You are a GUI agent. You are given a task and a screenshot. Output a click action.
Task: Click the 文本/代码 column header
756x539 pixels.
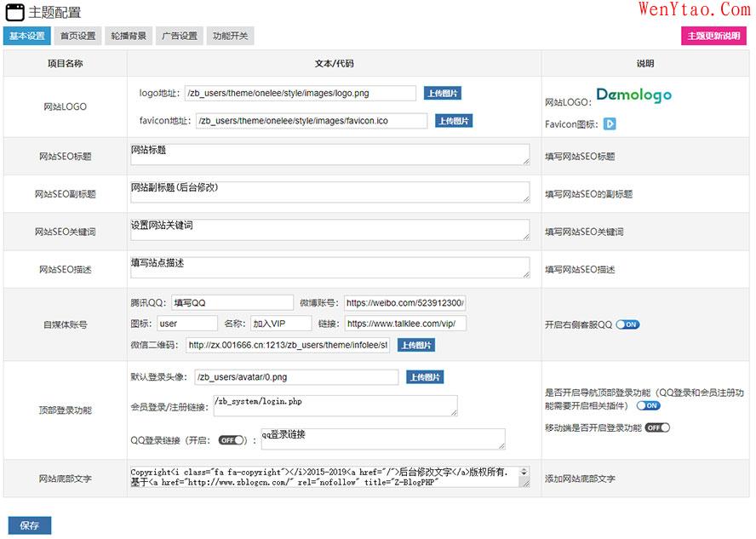pos(334,63)
